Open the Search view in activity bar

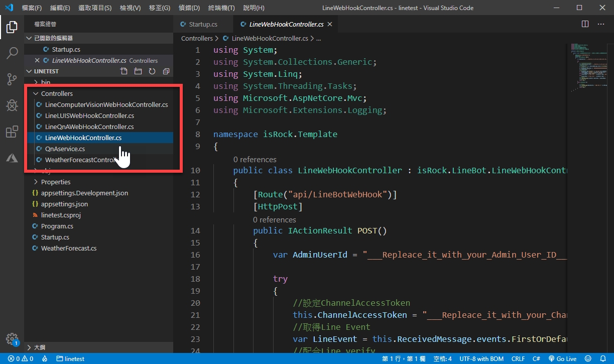point(12,53)
